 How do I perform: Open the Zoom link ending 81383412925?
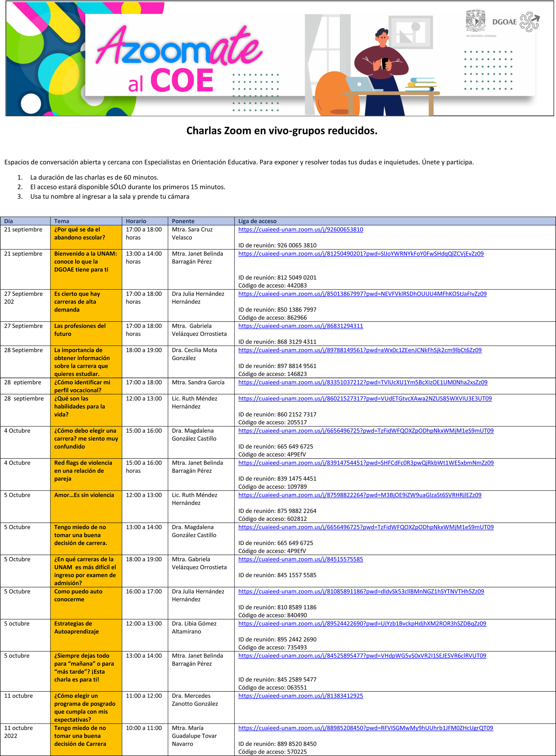click(300, 696)
